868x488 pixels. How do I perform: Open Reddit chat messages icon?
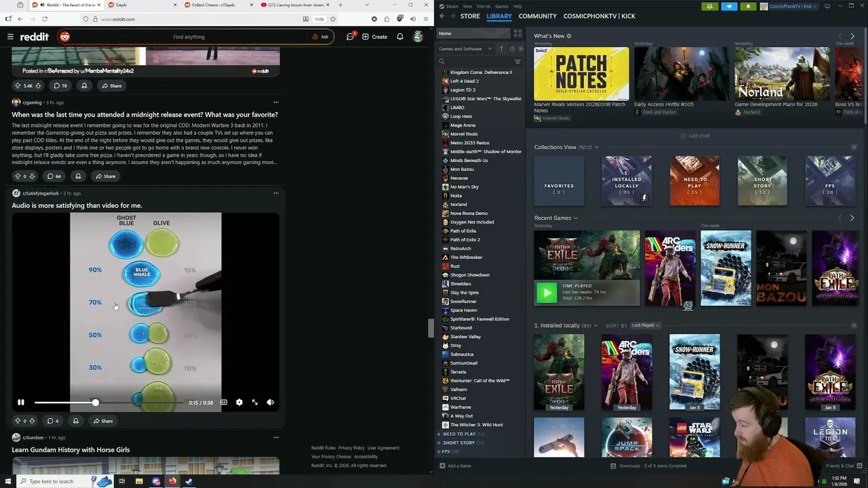click(x=350, y=37)
